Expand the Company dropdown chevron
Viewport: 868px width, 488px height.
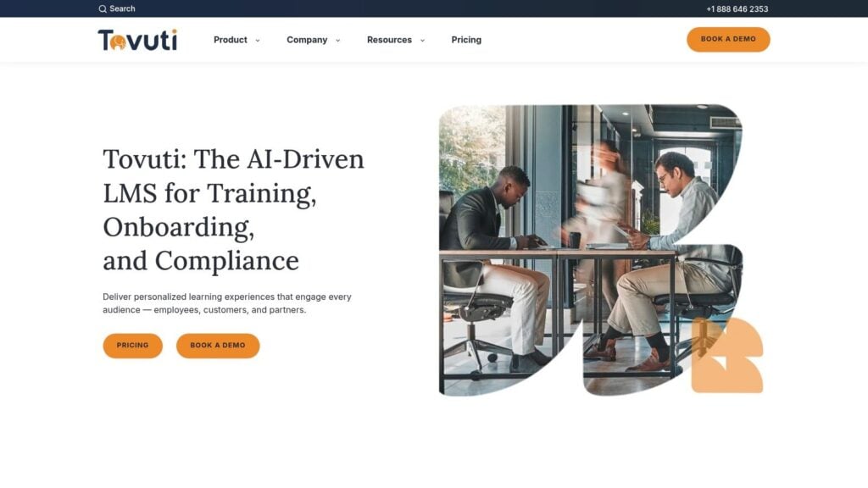click(337, 41)
